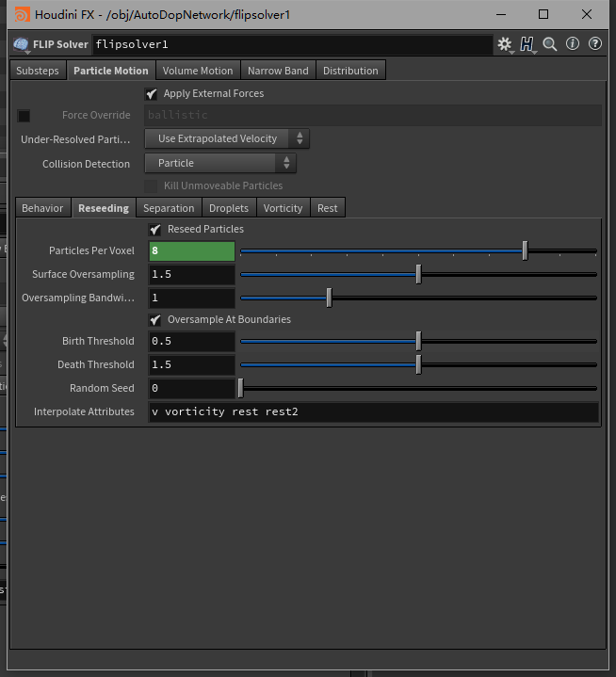This screenshot has height=677, width=616.
Task: Open node help question mark icon
Action: (595, 43)
